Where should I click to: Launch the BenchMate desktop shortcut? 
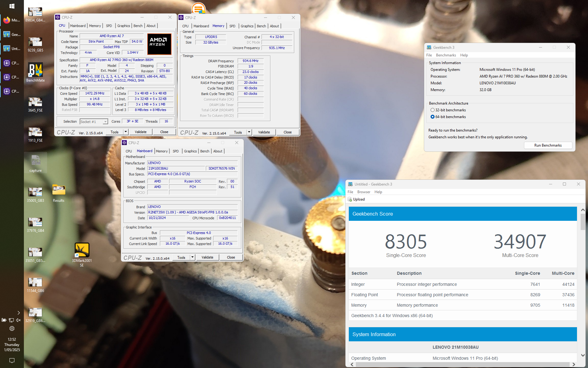(x=35, y=73)
